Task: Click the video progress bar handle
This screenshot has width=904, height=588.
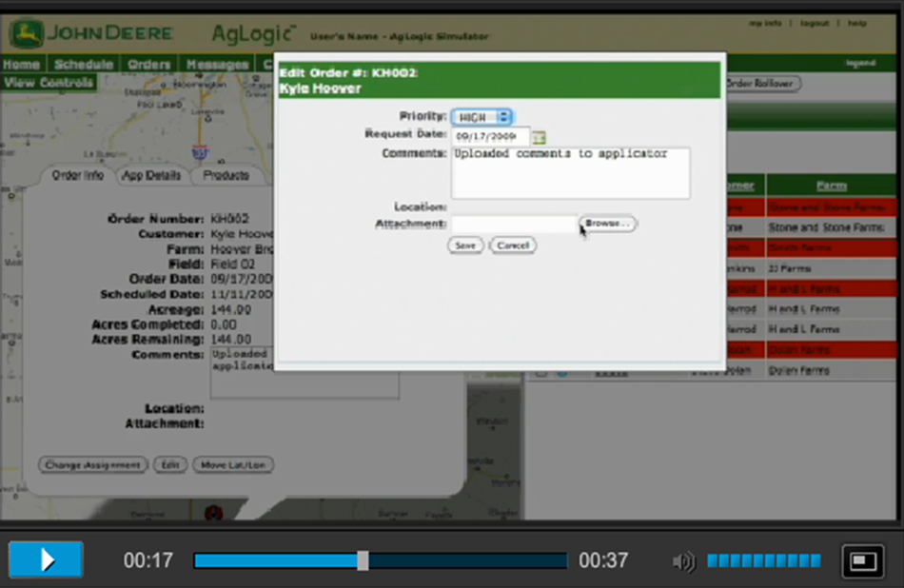Action: click(x=363, y=560)
